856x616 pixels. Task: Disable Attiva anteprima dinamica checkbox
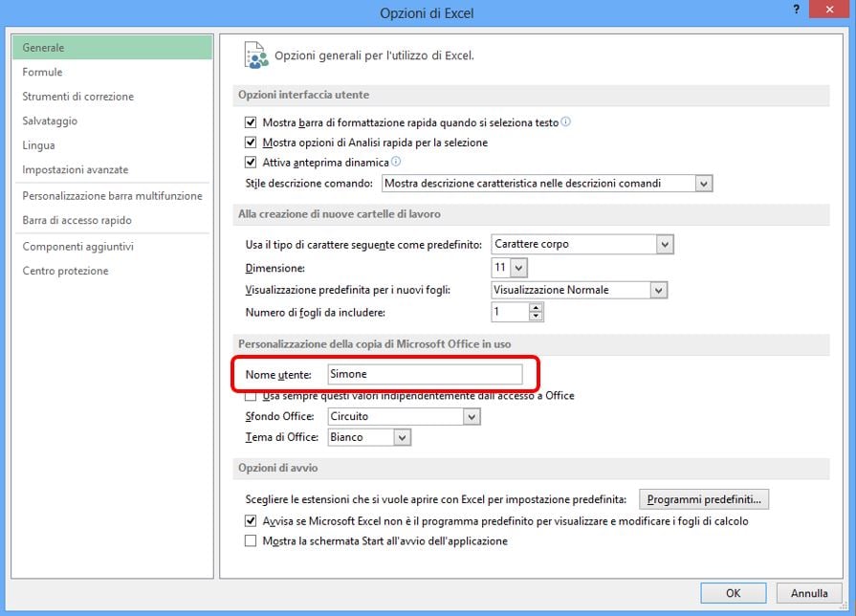(x=251, y=163)
